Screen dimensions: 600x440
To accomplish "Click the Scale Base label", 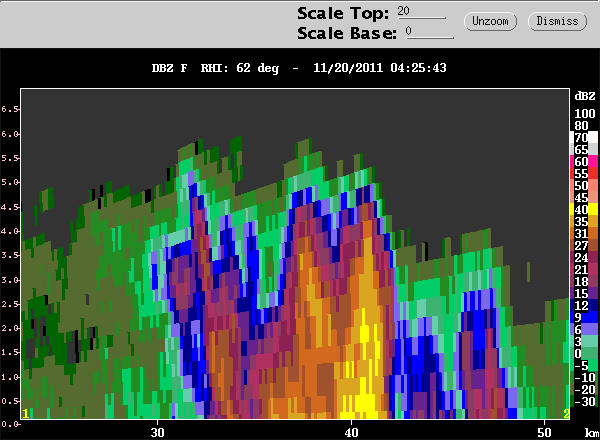I will point(347,33).
